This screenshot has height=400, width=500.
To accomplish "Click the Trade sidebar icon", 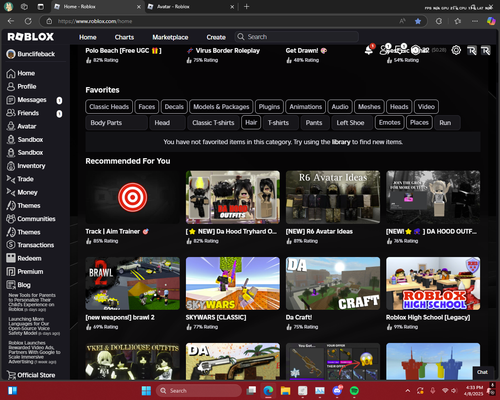I will [11, 179].
